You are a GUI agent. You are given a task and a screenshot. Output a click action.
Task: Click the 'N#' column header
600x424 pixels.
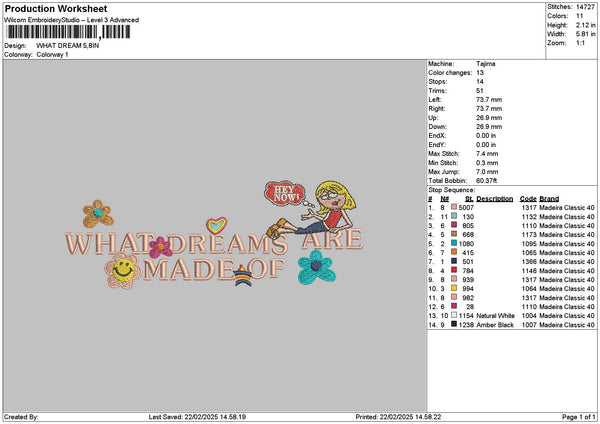[444, 199]
